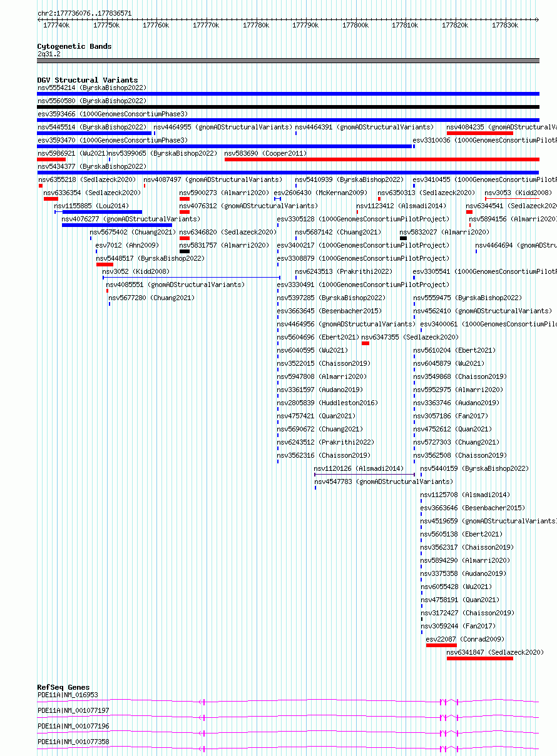Image resolution: width=557 pixels, height=756 pixels.
Task: Click the 2q31.2 cytogenetic band bar
Action: (288, 61)
